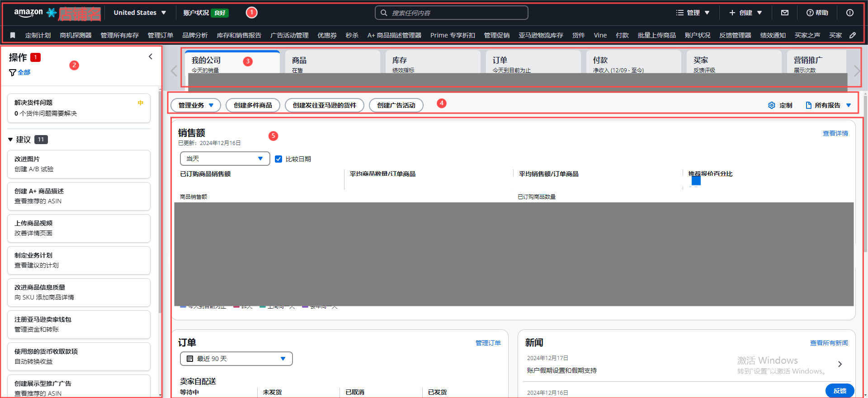Image resolution: width=868 pixels, height=398 pixels.
Task: Click the 创建多件商品 button
Action: 253,105
